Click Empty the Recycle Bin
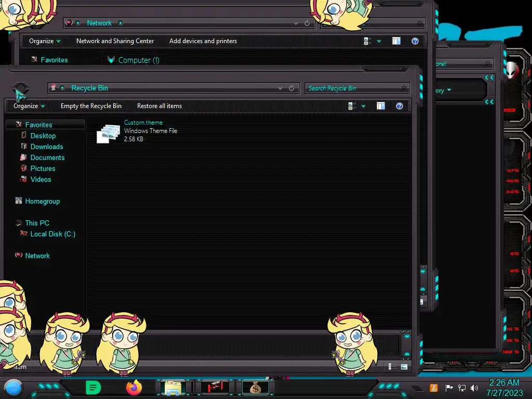The image size is (532, 399). click(91, 106)
